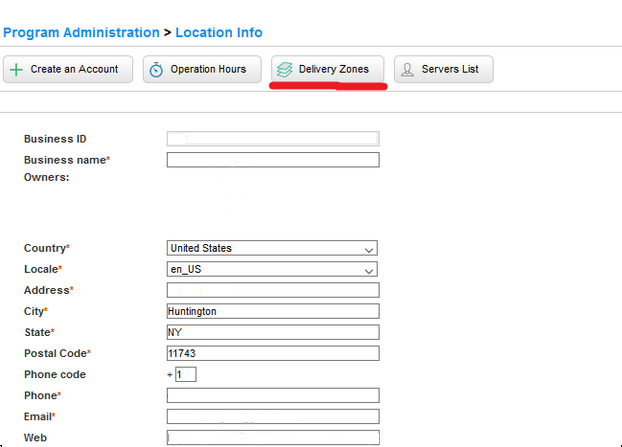
Task: Focus the Business ID field
Action: point(272,139)
